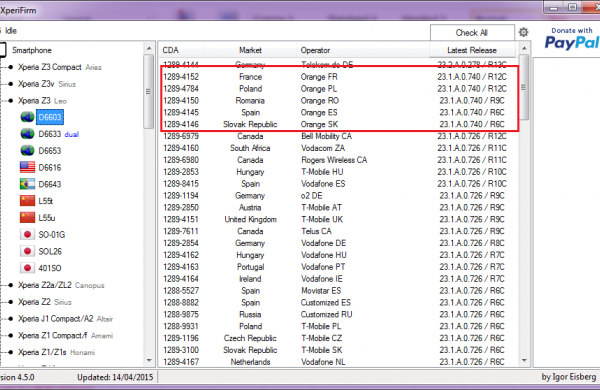Click the Japan flag icon beside SOL26
This screenshot has height=390, width=600.
[27, 251]
